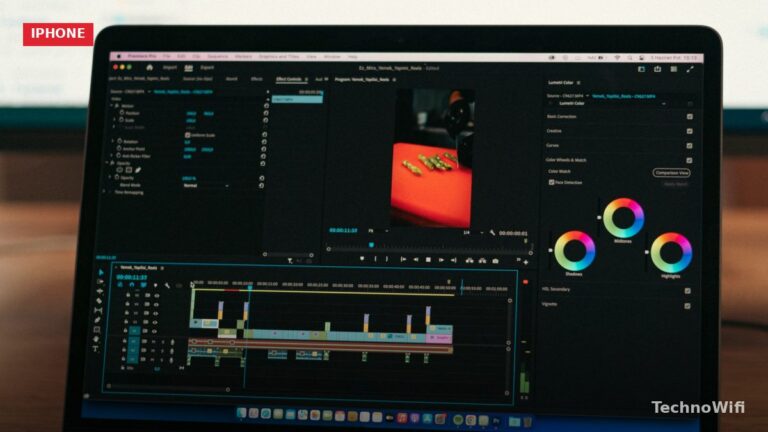This screenshot has height=432, width=768.
Task: Go to the Home screen icon
Action: click(x=149, y=67)
